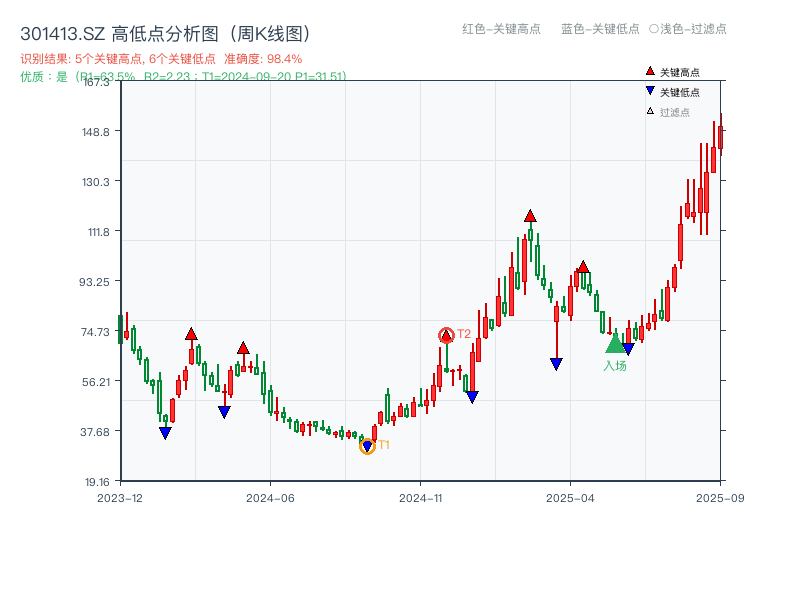Toggle the 关键低点 legend entry

point(672,92)
